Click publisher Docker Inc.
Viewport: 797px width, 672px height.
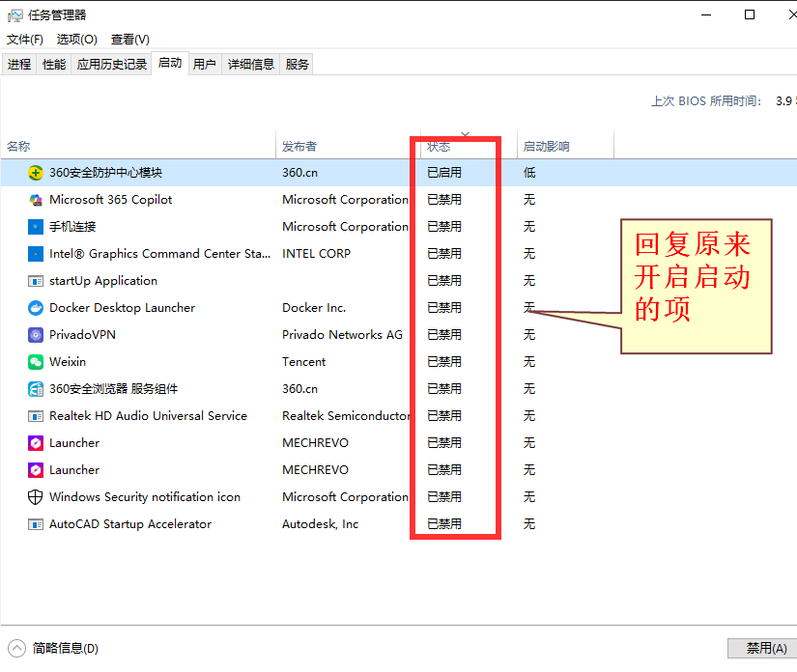(314, 308)
